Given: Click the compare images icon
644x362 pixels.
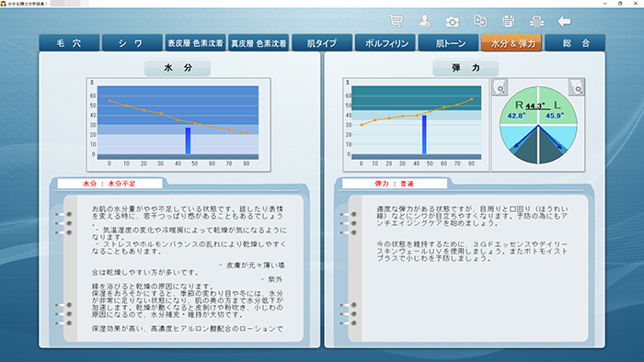Looking at the screenshot, I should coord(480,20).
